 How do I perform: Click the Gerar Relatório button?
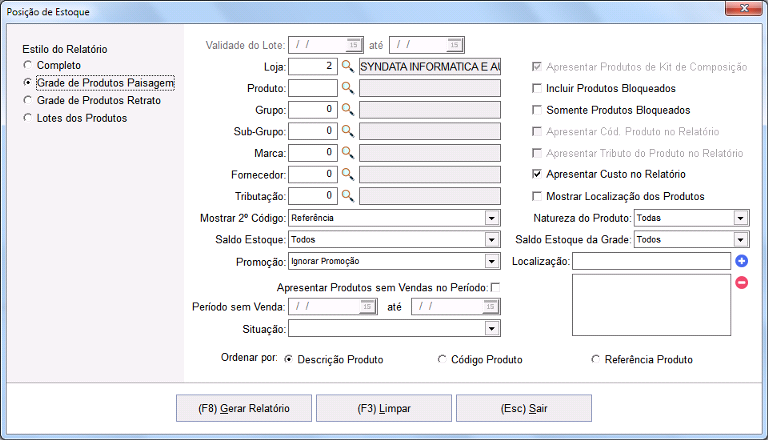click(x=244, y=408)
